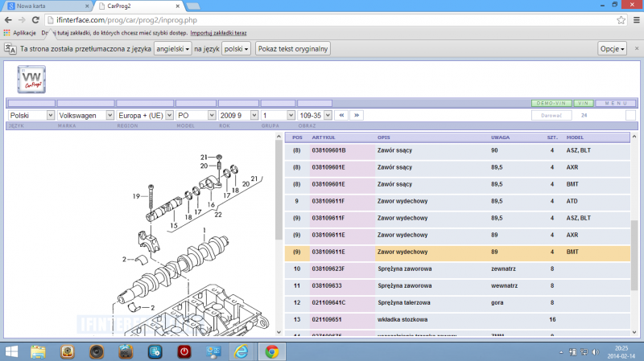Close the translation bar
This screenshot has width=644, height=361.
pos(637,48)
